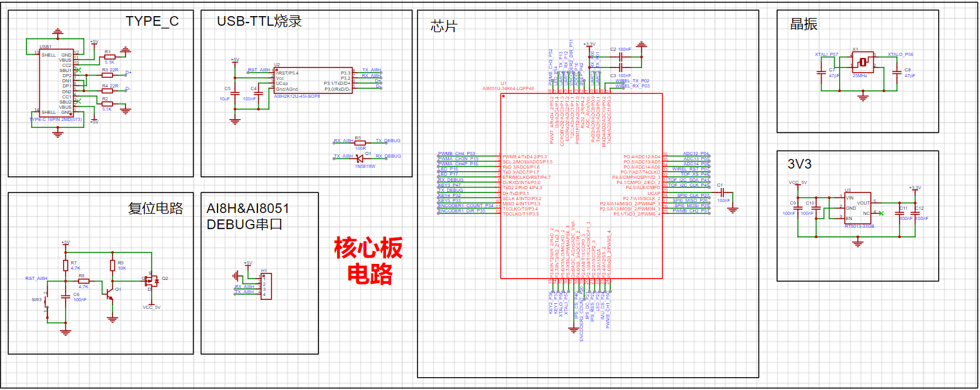Select diode D1 1N5819W

(x=358, y=160)
